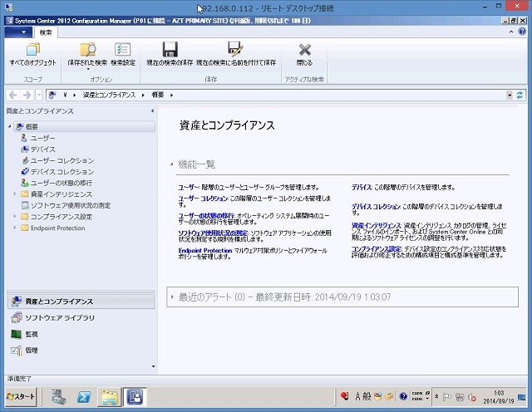Minimize the ribbon with the caret
Screen dimensions: 532x412
click(511, 32)
